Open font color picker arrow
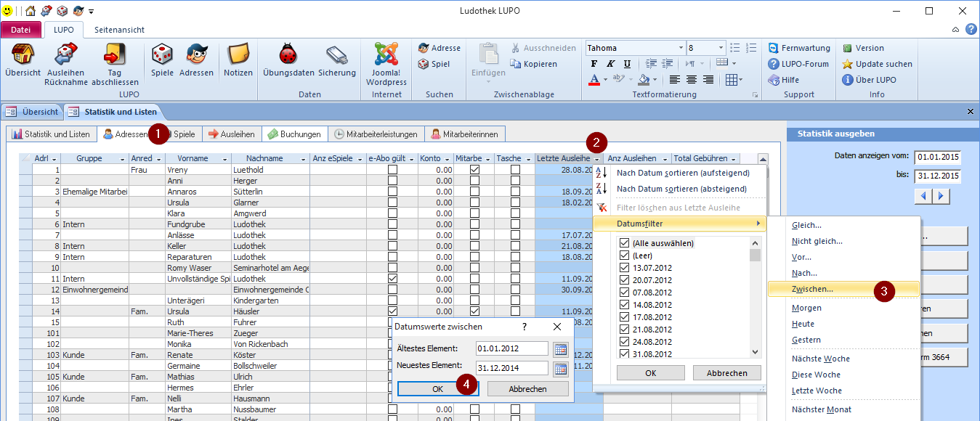Image resolution: width=980 pixels, height=421 pixels. [x=605, y=80]
